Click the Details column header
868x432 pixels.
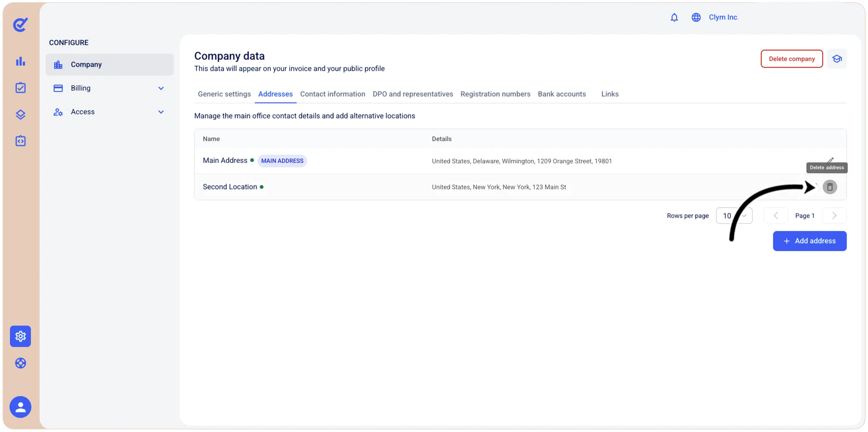pos(441,139)
